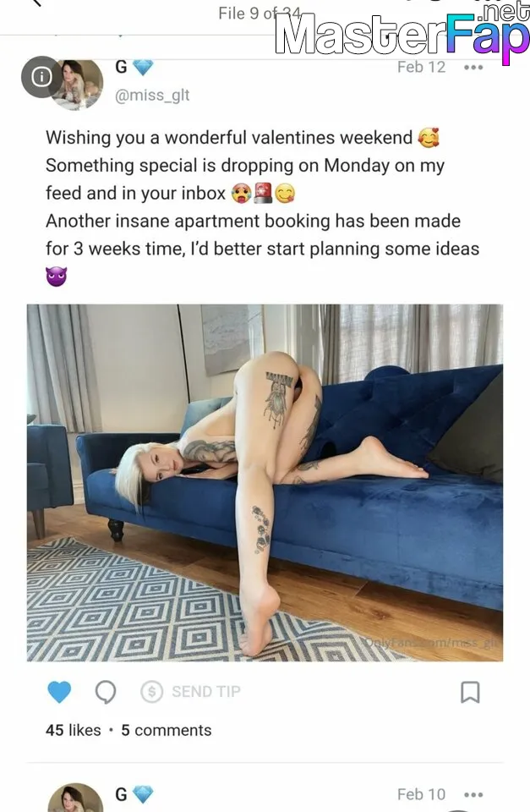Click the diamond badge on the Feb 10 post
This screenshot has height=812, width=530.
(143, 794)
